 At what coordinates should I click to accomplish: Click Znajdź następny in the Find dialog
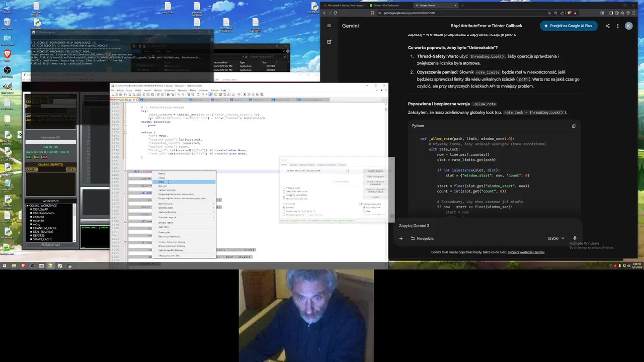(x=375, y=171)
